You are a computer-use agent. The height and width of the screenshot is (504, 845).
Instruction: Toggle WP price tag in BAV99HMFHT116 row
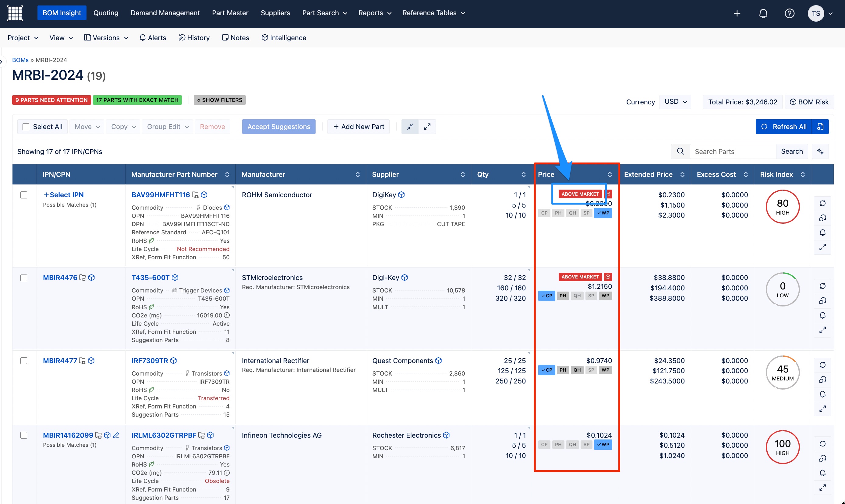tap(603, 213)
